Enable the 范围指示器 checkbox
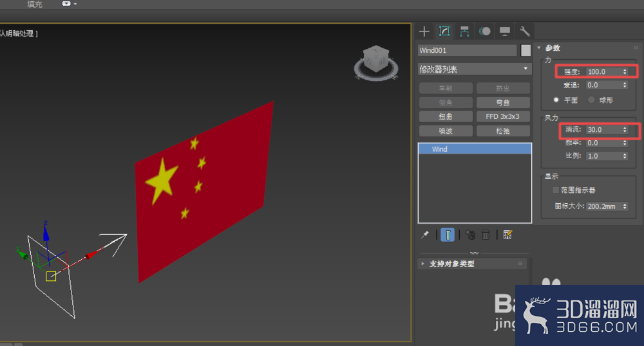This screenshot has height=346, width=644. click(556, 190)
